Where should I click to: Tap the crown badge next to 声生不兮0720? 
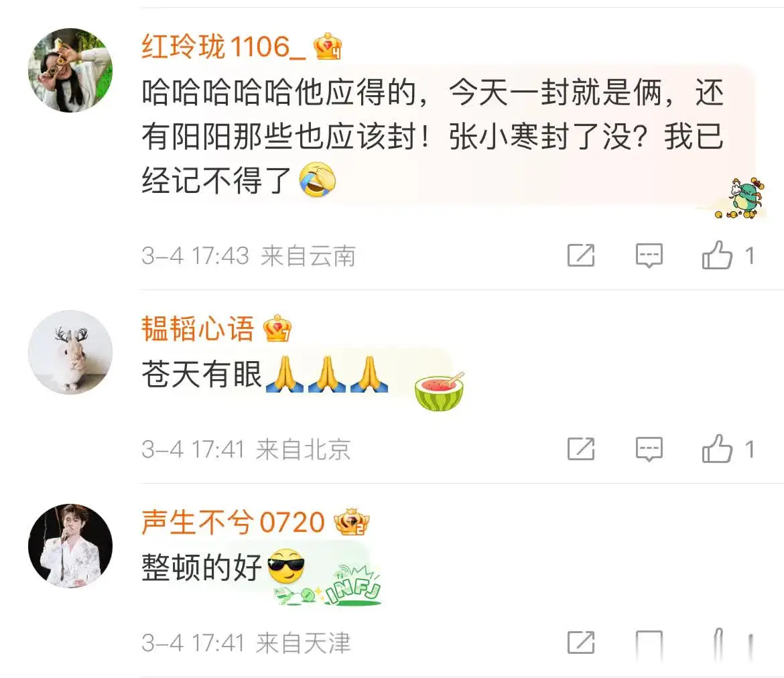[352, 522]
